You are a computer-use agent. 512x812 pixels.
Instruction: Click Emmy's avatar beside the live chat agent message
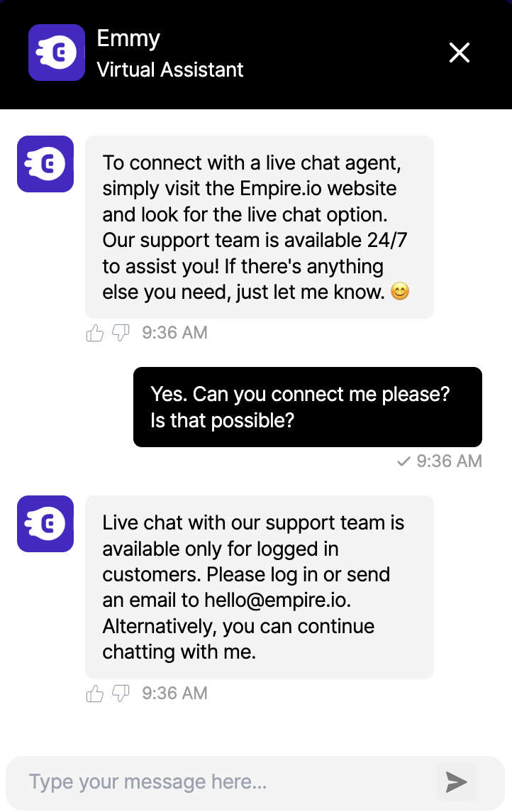tap(45, 164)
